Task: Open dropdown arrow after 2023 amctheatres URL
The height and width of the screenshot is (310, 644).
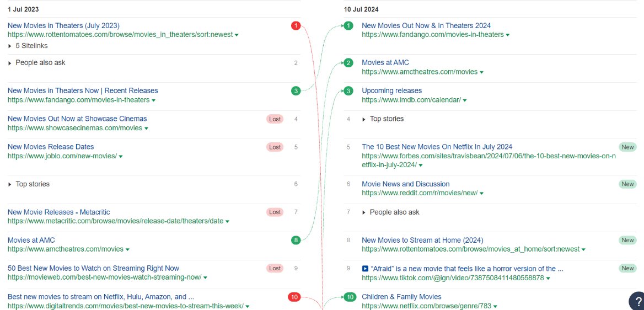Action: coord(127,249)
